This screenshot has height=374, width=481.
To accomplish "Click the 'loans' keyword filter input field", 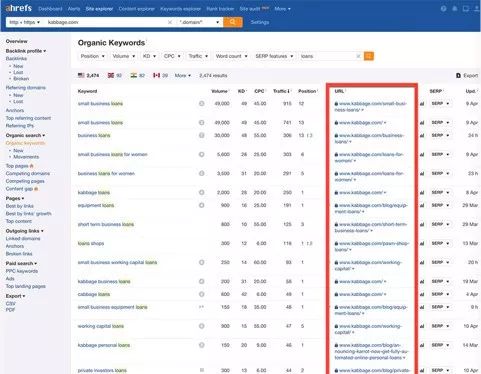I will (327, 56).
